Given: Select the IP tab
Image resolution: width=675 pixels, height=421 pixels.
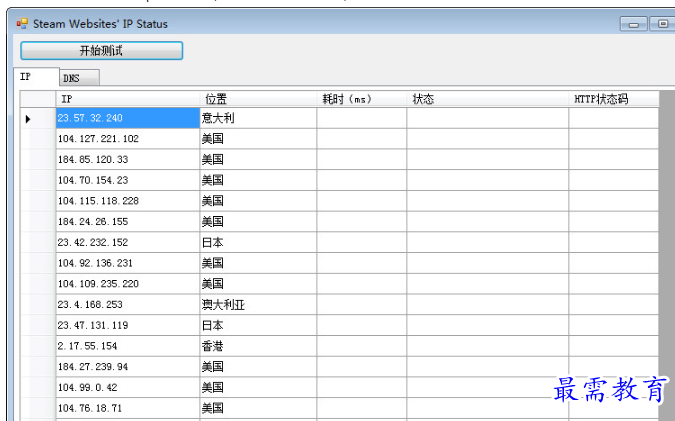Looking at the screenshot, I should coord(36,77).
